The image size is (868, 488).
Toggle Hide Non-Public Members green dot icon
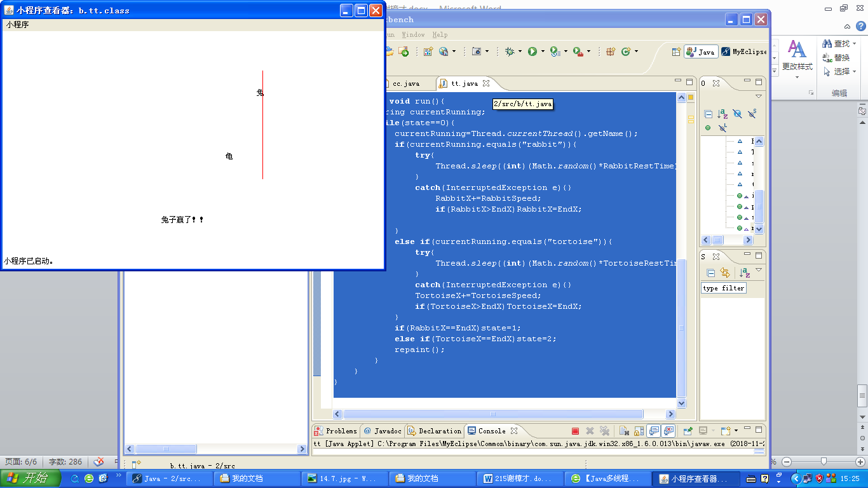tap(708, 128)
